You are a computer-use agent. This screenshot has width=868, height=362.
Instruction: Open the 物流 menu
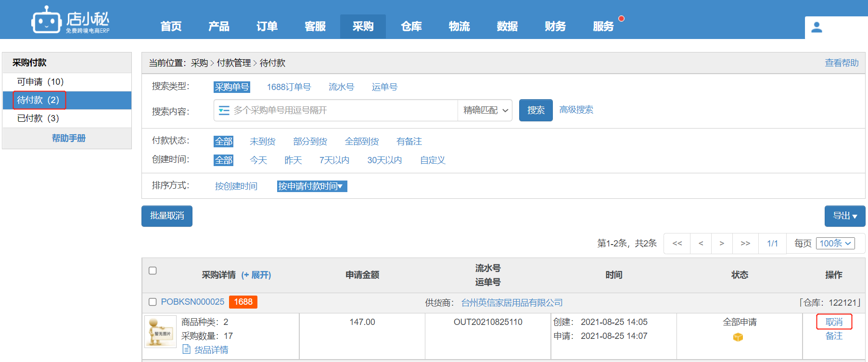(x=460, y=26)
